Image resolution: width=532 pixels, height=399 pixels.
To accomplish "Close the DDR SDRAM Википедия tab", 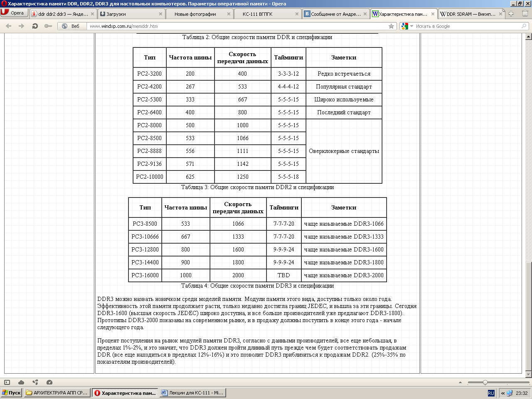I will (501, 14).
